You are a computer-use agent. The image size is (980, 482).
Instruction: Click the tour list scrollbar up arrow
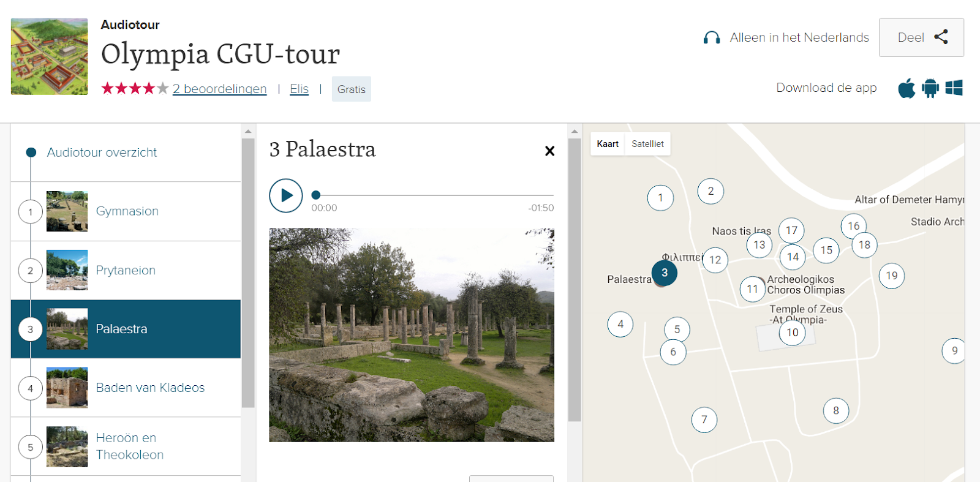(x=248, y=131)
